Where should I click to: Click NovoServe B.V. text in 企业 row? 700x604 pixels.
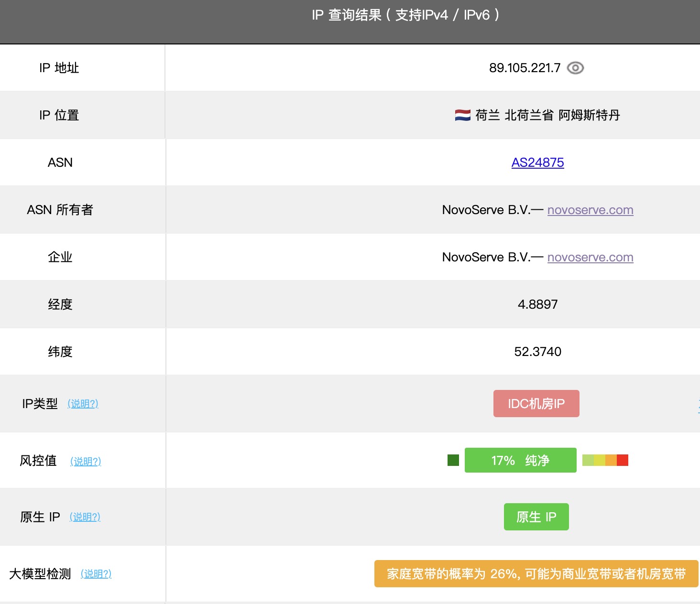pos(486,257)
